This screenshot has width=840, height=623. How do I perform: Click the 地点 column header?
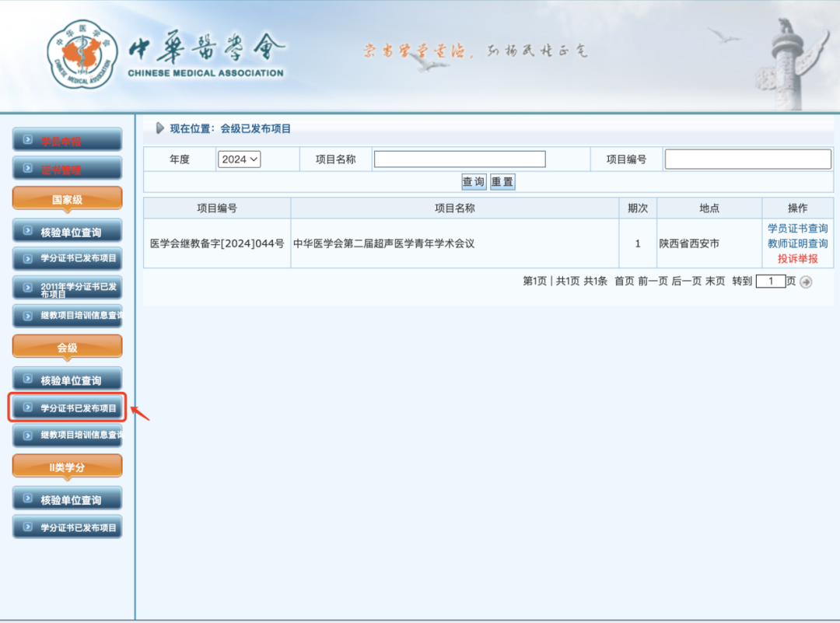709,208
